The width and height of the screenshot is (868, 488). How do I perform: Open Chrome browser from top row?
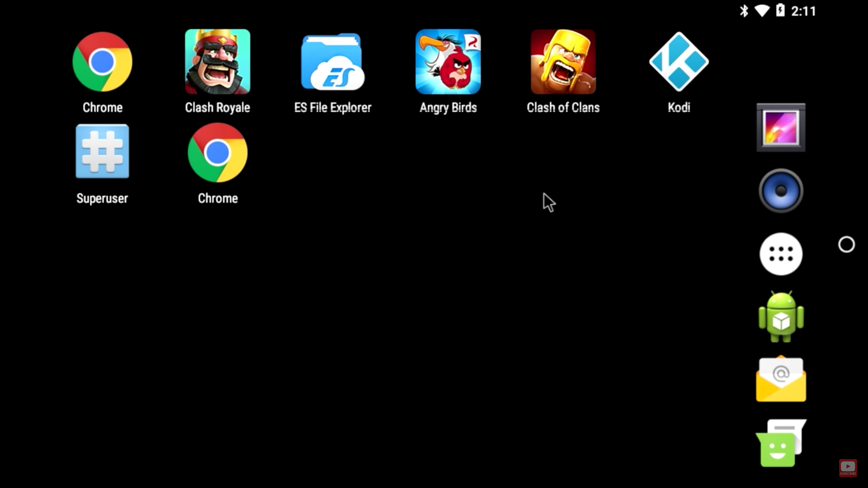[x=102, y=61]
